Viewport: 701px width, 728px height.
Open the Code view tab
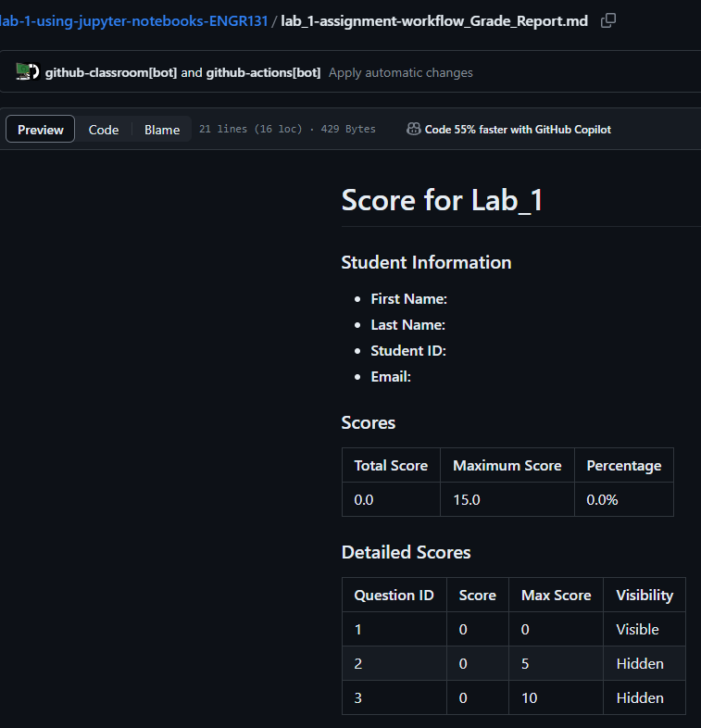(x=104, y=130)
